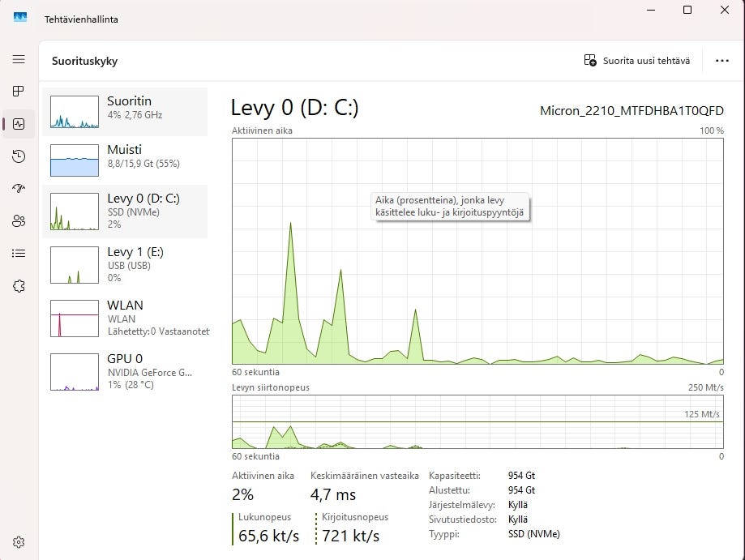745x560 pixels.
Task: Click the 65,6 kt/s read speed value
Action: click(x=268, y=536)
